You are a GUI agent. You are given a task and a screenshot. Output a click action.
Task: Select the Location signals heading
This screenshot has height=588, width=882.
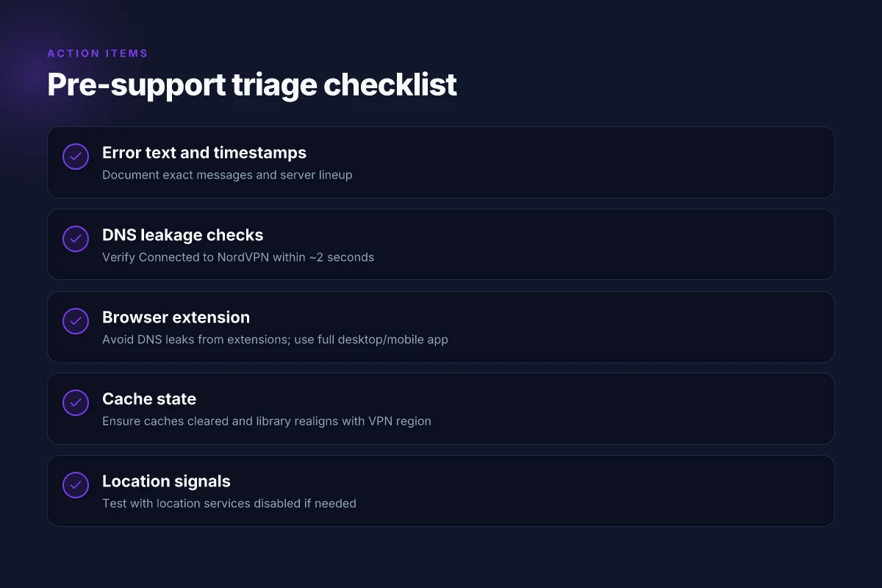pyautogui.click(x=166, y=481)
